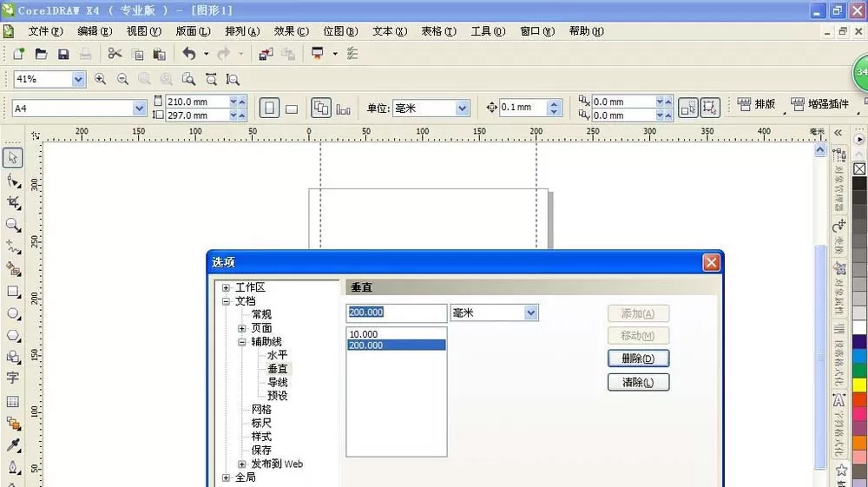Image resolution: width=868 pixels, height=487 pixels.
Task: Click the guideline value field showing 200.000
Action: point(397,313)
